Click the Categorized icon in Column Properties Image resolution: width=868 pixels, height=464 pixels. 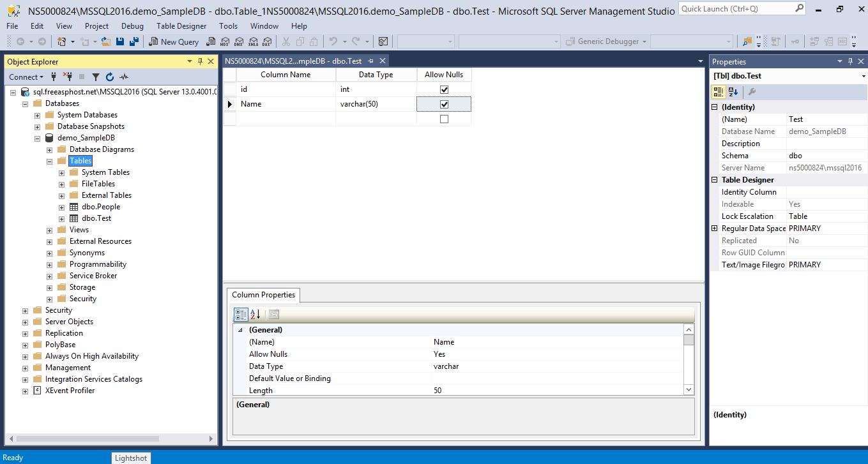click(241, 314)
